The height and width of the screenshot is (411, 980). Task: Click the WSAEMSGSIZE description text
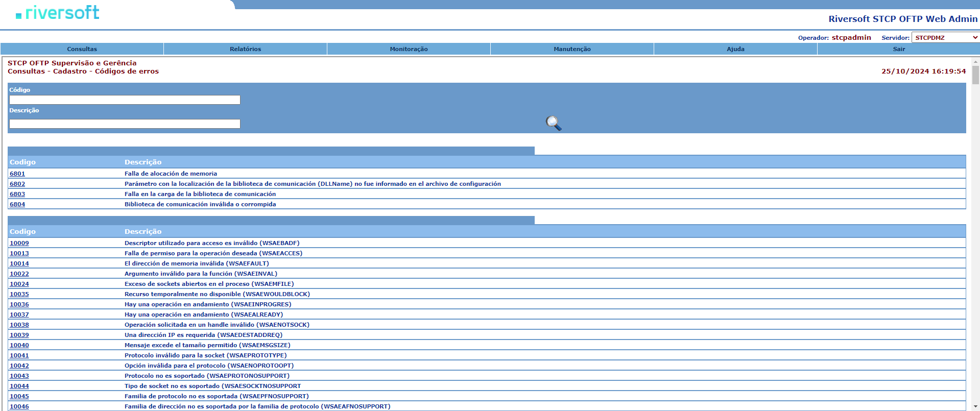click(207, 345)
